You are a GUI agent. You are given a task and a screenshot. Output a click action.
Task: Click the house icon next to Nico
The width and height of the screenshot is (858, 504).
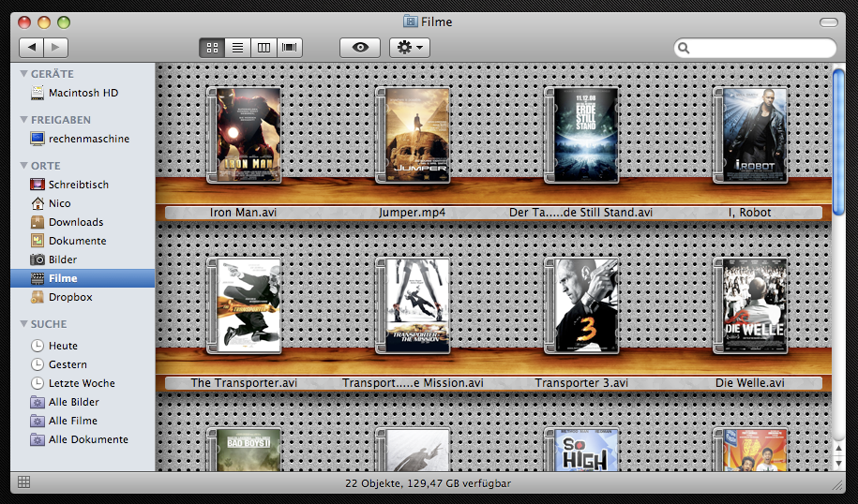pyautogui.click(x=38, y=203)
